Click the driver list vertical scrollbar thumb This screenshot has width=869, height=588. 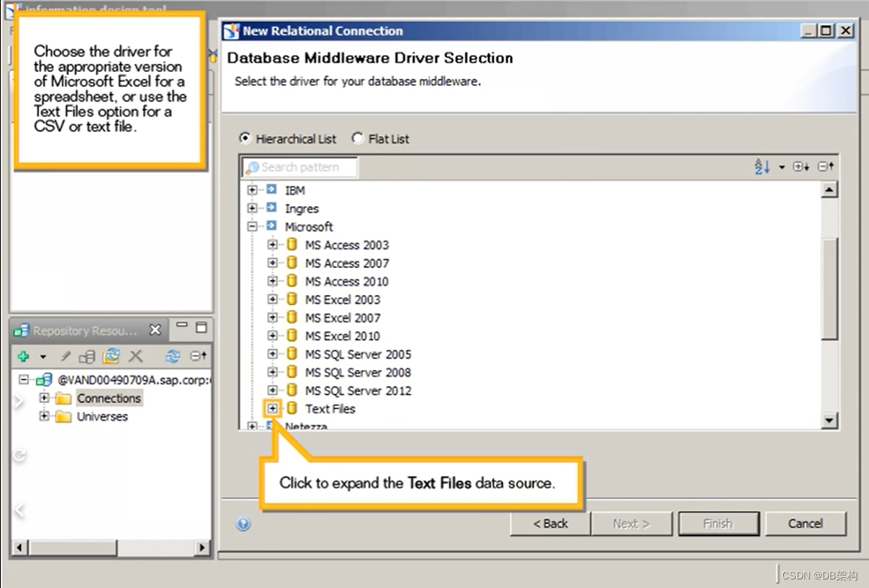point(829,288)
